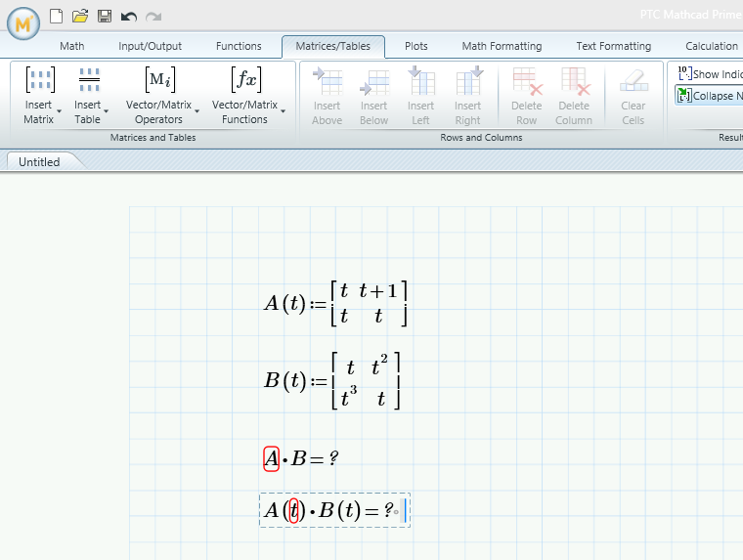Screen dimensions: 743x560
Task: Open Vector/Matrix Operators icon
Action: click(160, 79)
